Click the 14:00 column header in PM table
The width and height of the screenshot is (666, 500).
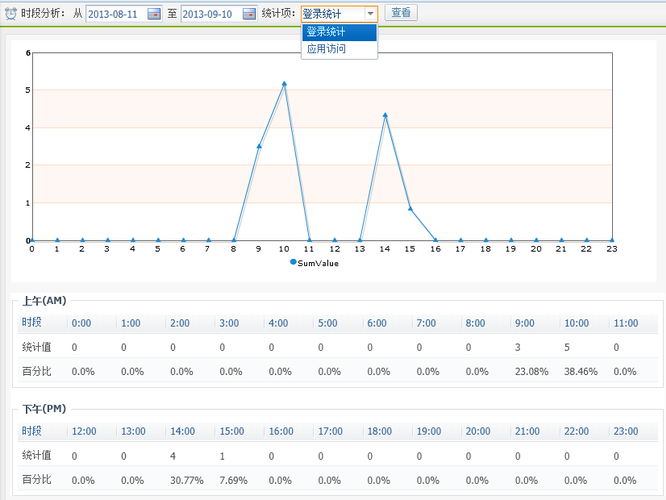[x=183, y=431]
